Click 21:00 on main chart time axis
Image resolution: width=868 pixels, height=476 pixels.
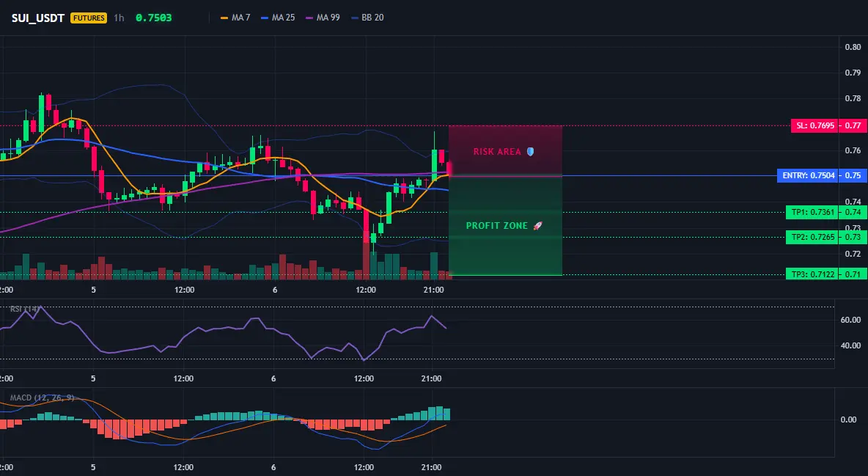pos(433,290)
